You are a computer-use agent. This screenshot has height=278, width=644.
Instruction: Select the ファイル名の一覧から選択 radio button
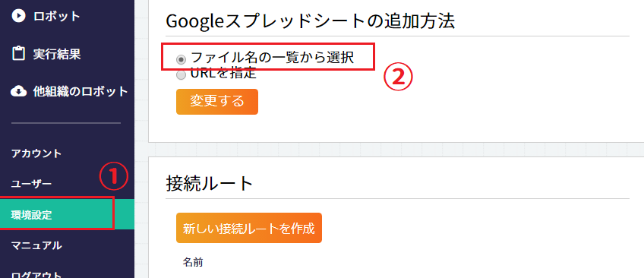181,59
